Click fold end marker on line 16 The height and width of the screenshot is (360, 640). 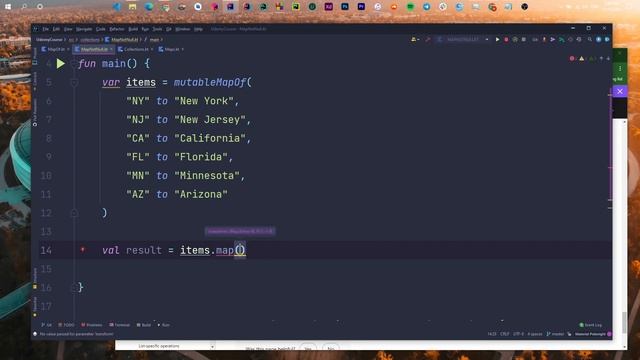(x=74, y=287)
